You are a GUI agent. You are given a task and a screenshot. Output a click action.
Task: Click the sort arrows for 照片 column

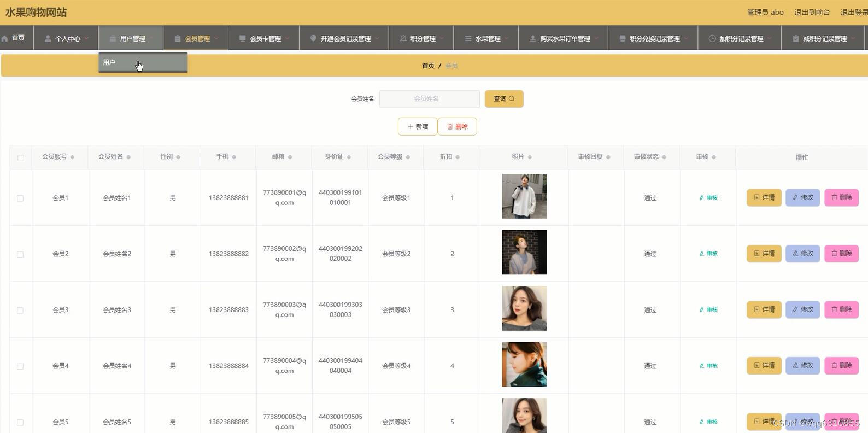530,157
